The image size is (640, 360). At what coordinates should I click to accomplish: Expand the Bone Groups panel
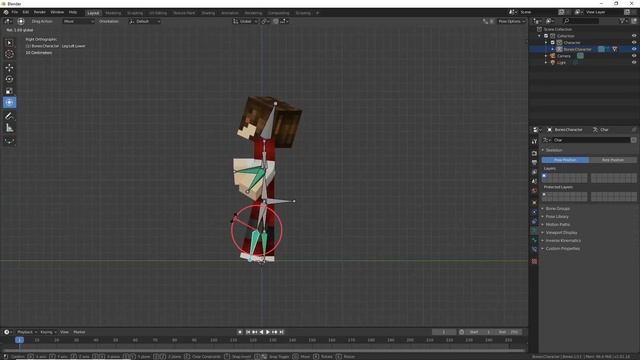point(558,209)
